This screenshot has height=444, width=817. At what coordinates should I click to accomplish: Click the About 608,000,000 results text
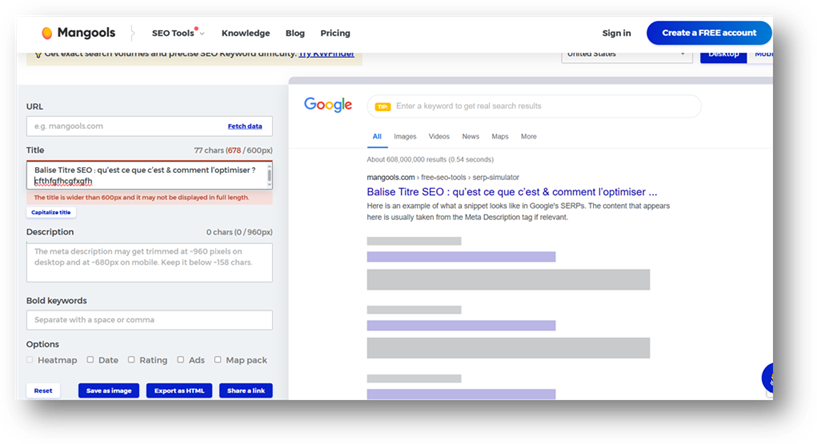(430, 159)
